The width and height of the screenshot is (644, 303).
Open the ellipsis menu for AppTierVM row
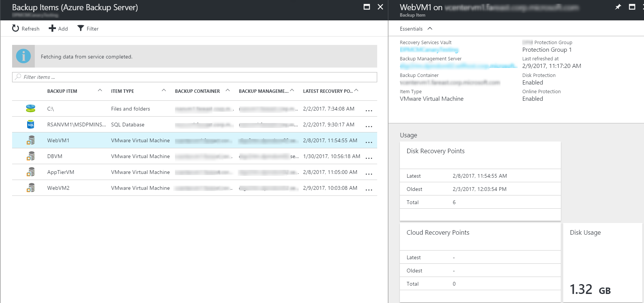coord(369,174)
